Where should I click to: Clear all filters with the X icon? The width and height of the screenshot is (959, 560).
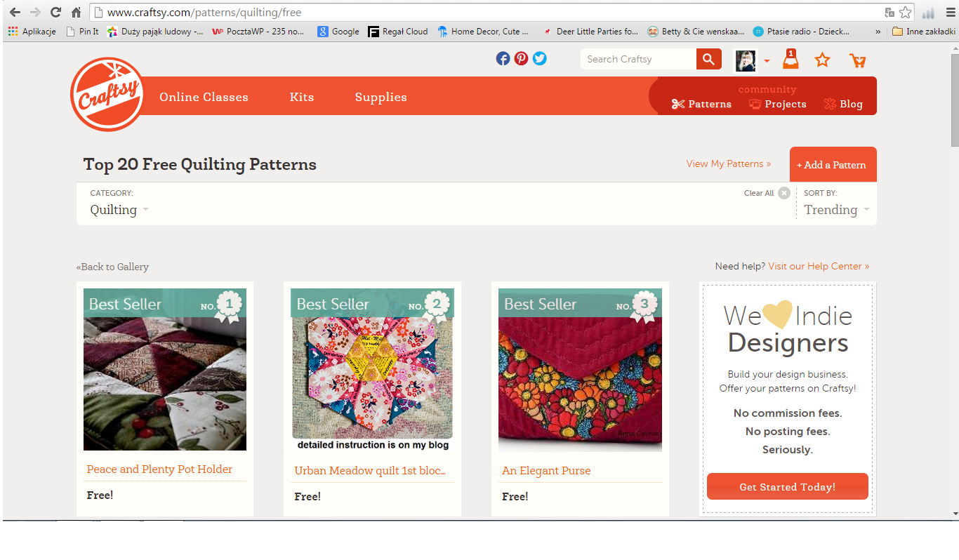tap(784, 193)
